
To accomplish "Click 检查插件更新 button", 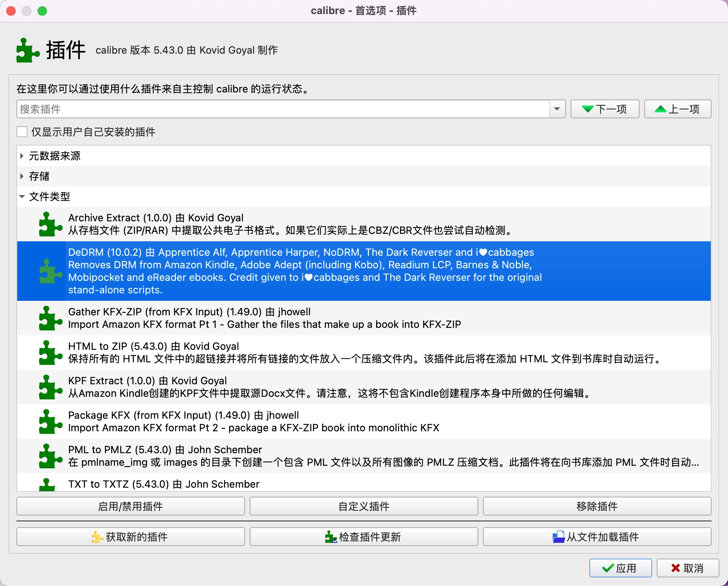I will (364, 537).
